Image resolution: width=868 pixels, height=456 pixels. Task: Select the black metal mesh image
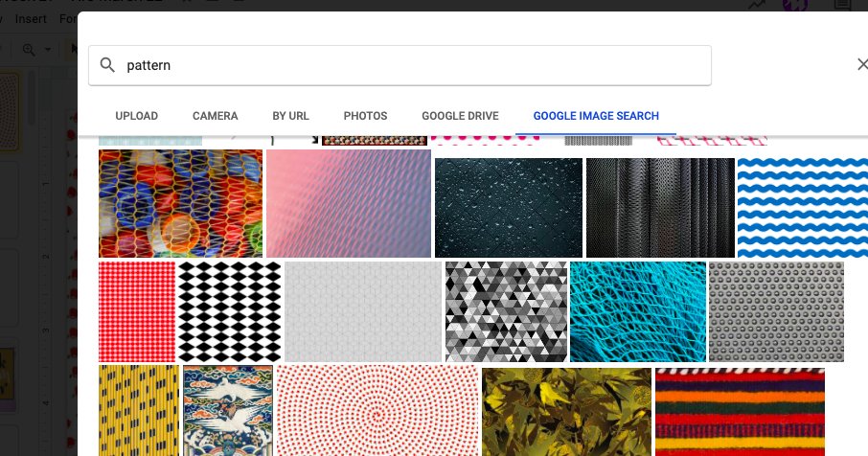[x=660, y=208]
